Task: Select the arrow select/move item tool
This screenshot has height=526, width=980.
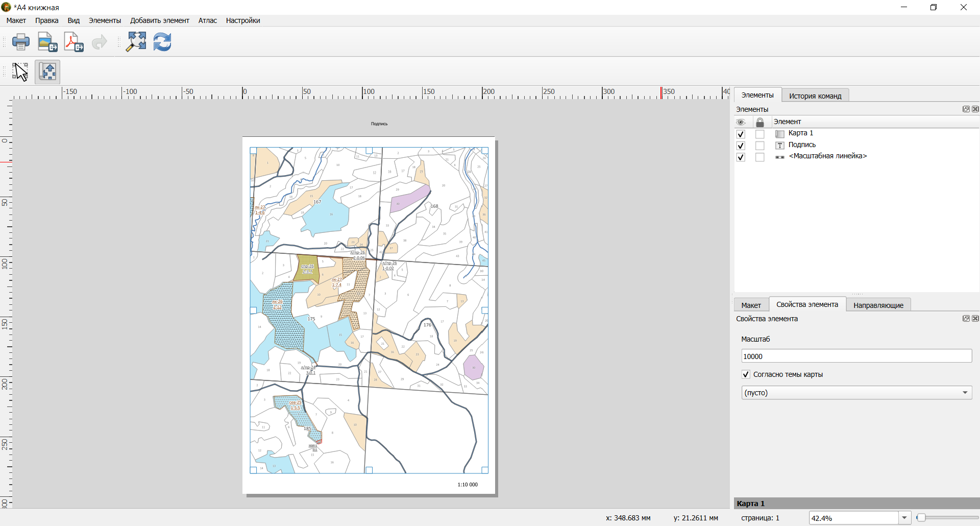Action: 20,72
